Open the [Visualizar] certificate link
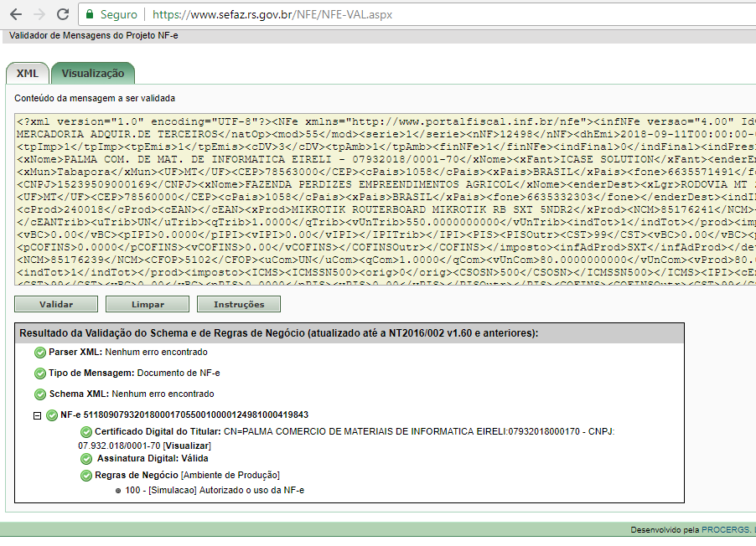The width and height of the screenshot is (756, 546). (x=187, y=446)
